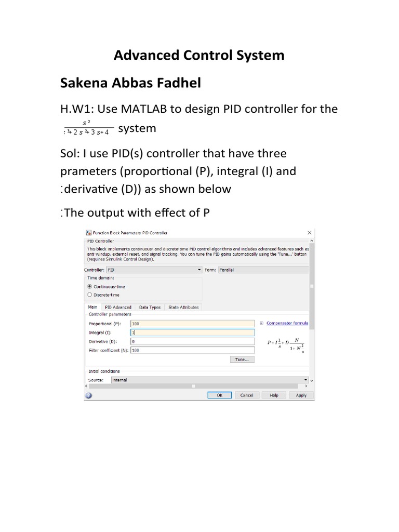Switch to the PID Advanced tab
399x532 pixels.
click(118, 307)
